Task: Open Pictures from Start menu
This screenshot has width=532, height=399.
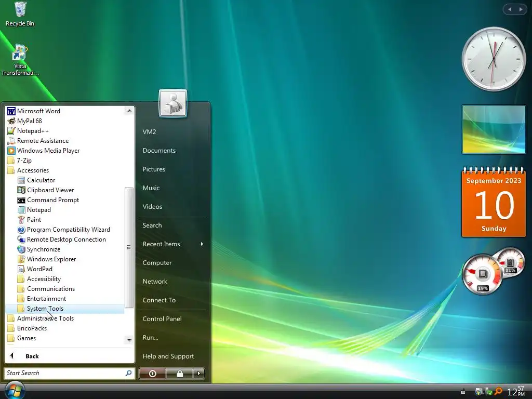Action: pyautogui.click(x=154, y=169)
